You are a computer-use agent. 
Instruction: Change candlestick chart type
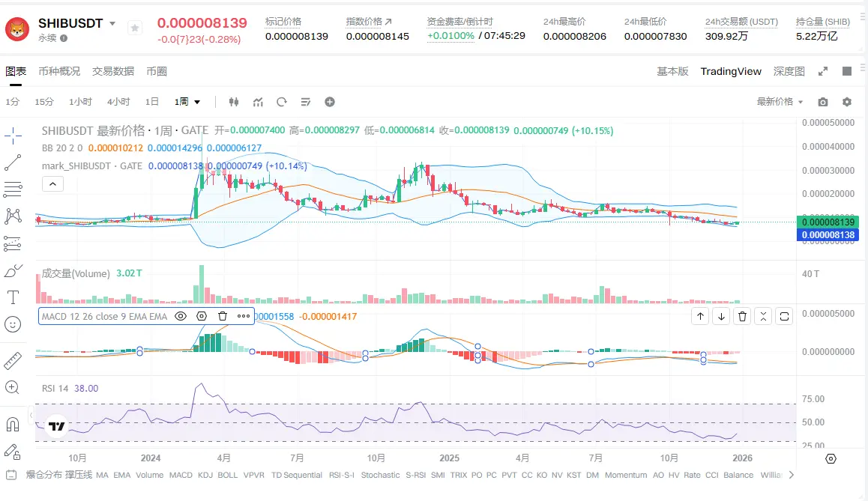click(234, 102)
